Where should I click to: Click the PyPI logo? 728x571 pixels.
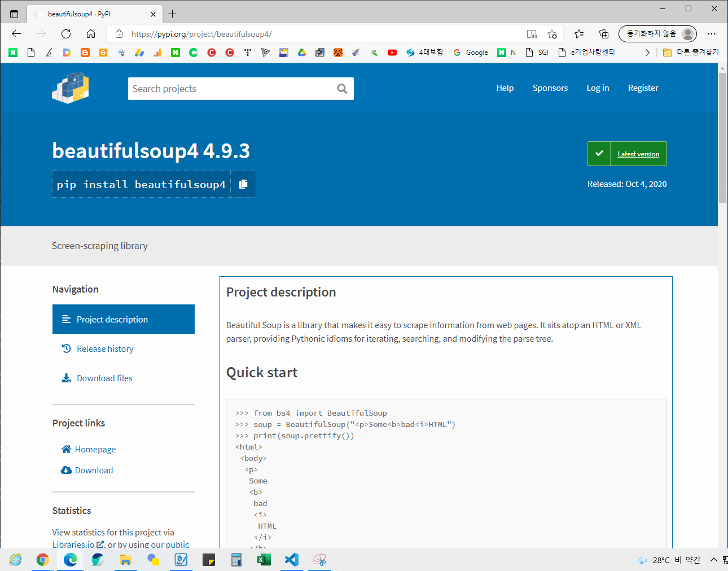point(71,88)
